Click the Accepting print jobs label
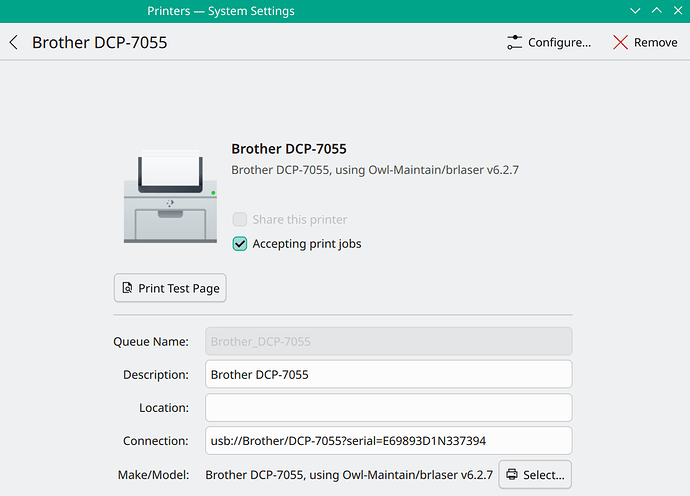Viewport: 690px width, 496px height. 306,243
